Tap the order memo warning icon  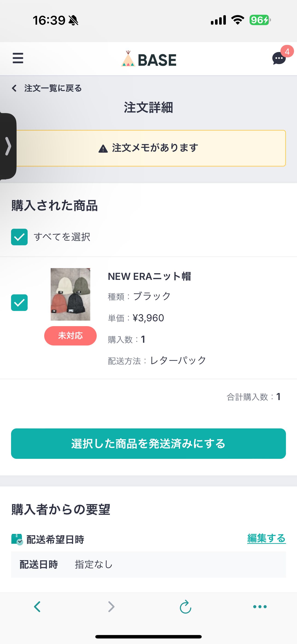(103, 149)
